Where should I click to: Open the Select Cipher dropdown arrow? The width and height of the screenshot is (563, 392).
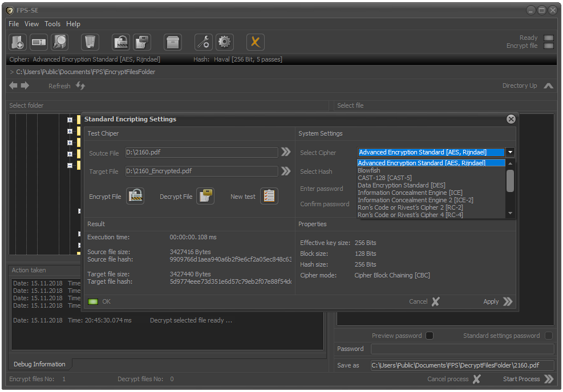510,153
